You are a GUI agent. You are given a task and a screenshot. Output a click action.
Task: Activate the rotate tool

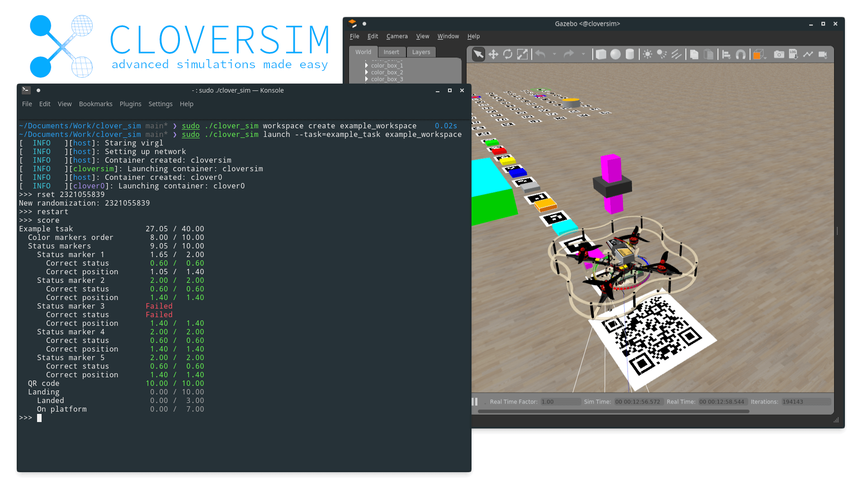click(507, 54)
